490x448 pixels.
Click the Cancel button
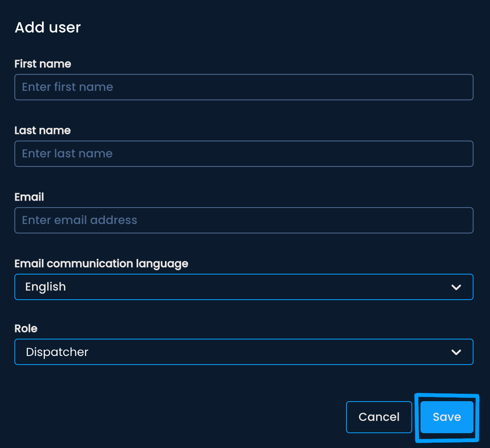click(x=379, y=417)
